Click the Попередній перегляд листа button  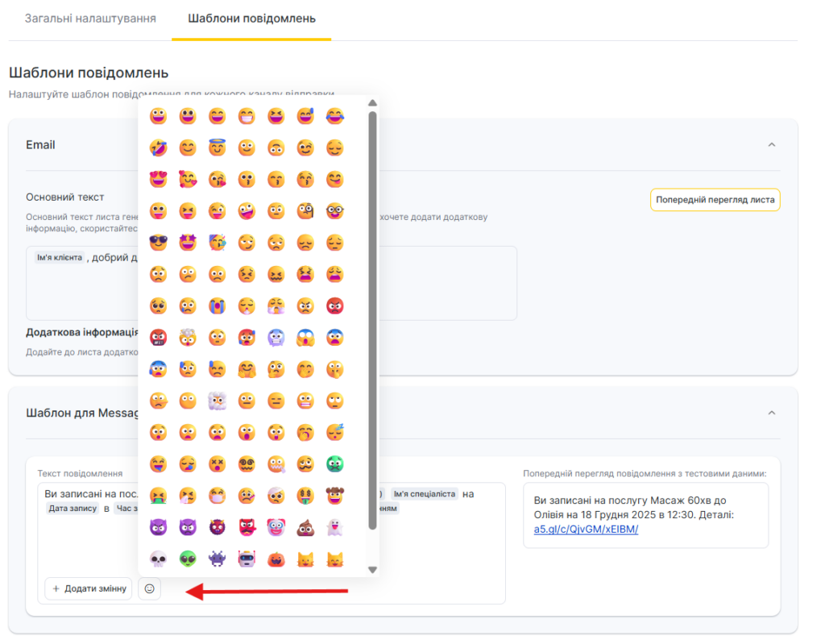point(715,200)
